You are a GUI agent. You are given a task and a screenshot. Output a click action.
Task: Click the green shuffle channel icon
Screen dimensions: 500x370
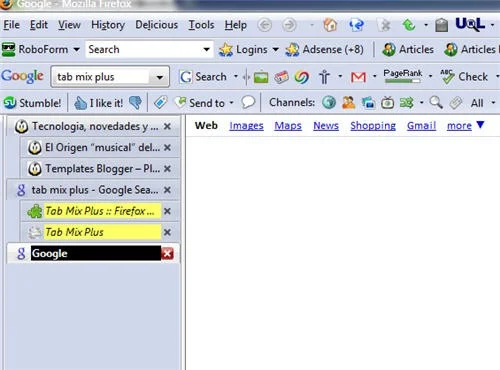click(407, 103)
